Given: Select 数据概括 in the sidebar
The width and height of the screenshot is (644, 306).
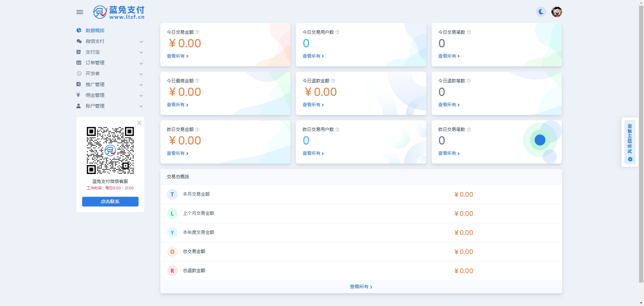Looking at the screenshot, I should click(95, 30).
